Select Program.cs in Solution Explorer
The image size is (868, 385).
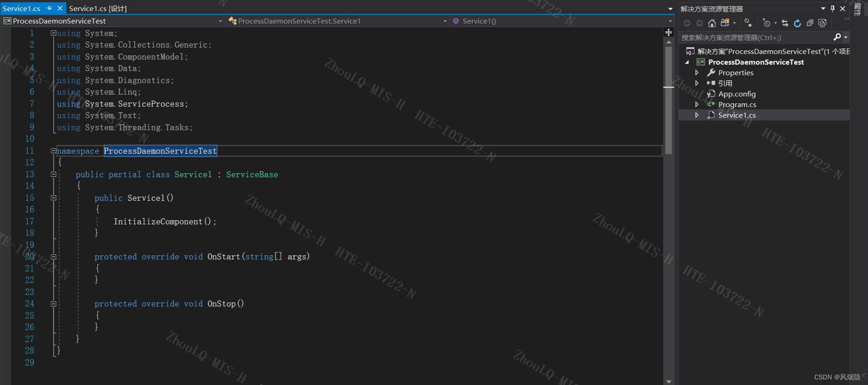pos(737,104)
